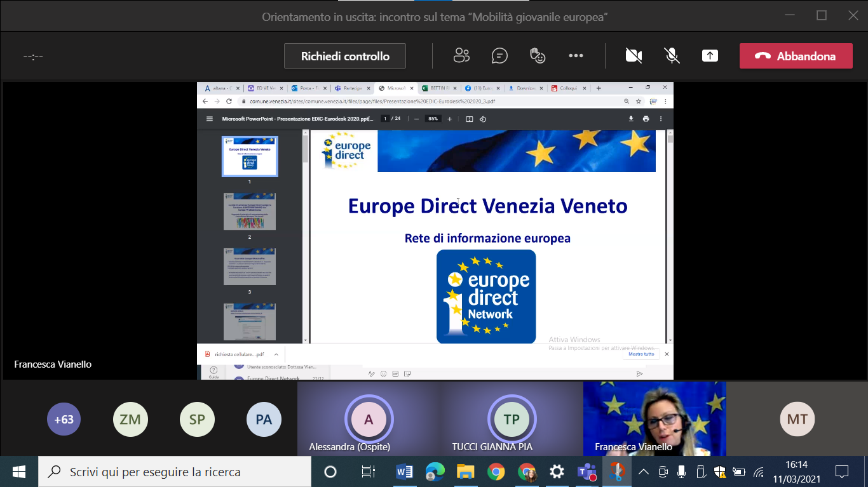The image size is (868, 487).
Task: Click the Scrivi qui per eseguire la ricerca box
Action: click(175, 472)
